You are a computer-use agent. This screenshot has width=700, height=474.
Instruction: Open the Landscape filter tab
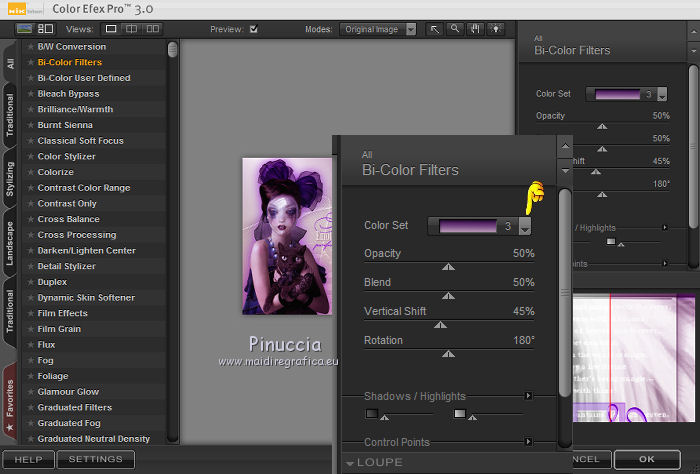click(x=9, y=242)
